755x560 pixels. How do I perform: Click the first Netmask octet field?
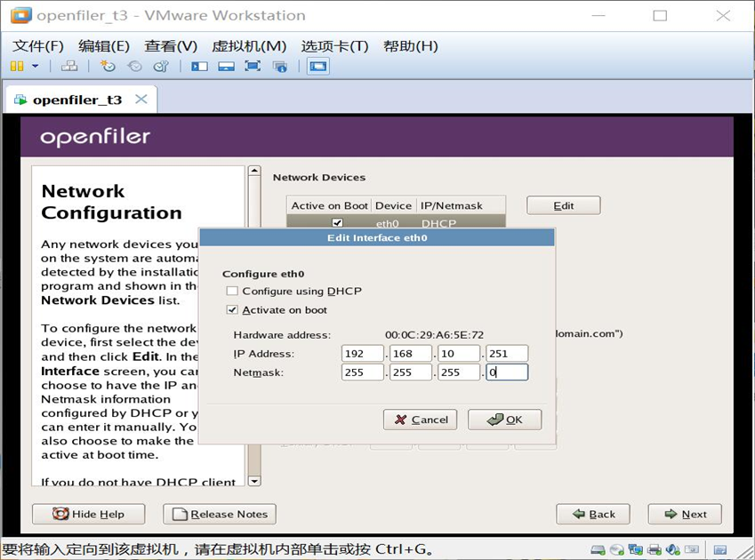(363, 372)
